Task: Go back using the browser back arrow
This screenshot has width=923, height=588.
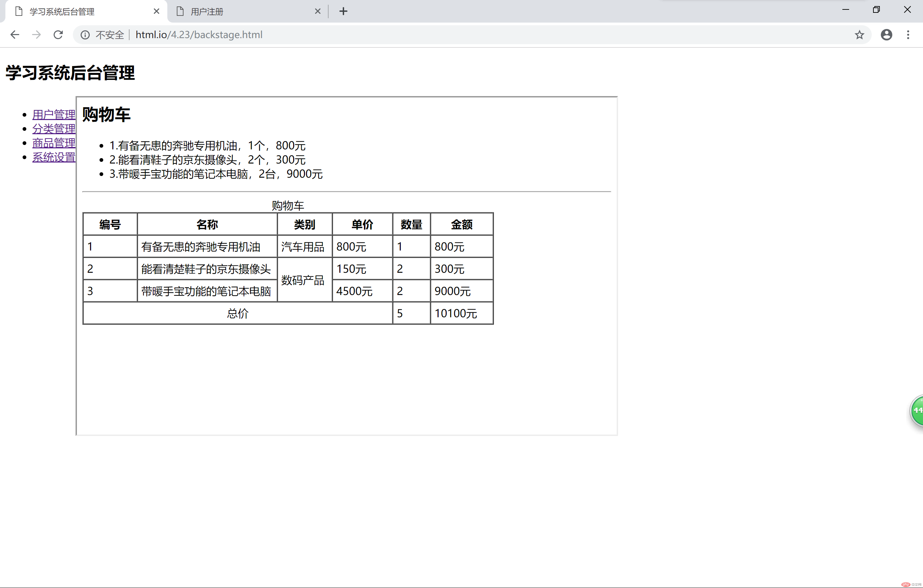Action: pos(15,35)
